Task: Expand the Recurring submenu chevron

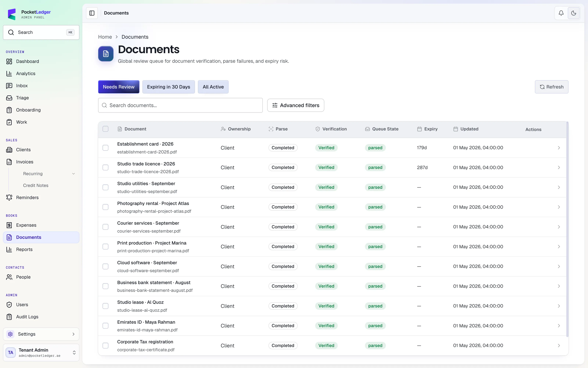Action: click(x=73, y=174)
